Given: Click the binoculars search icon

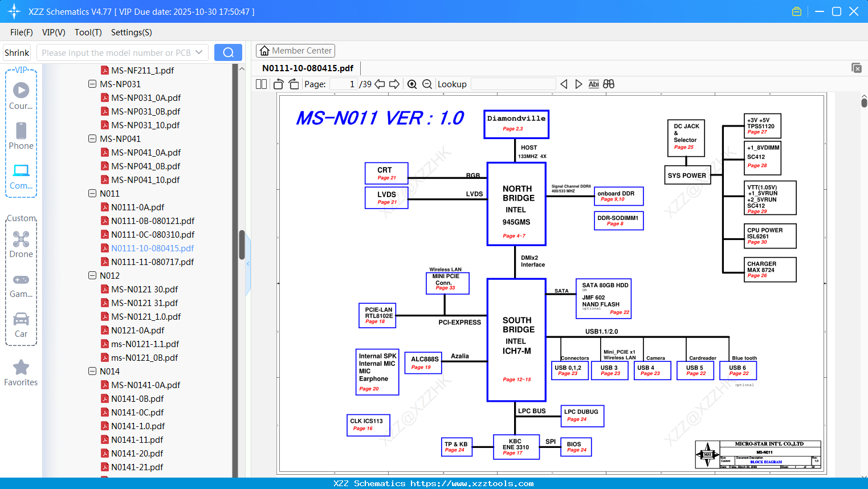Looking at the screenshot, I should tap(609, 84).
